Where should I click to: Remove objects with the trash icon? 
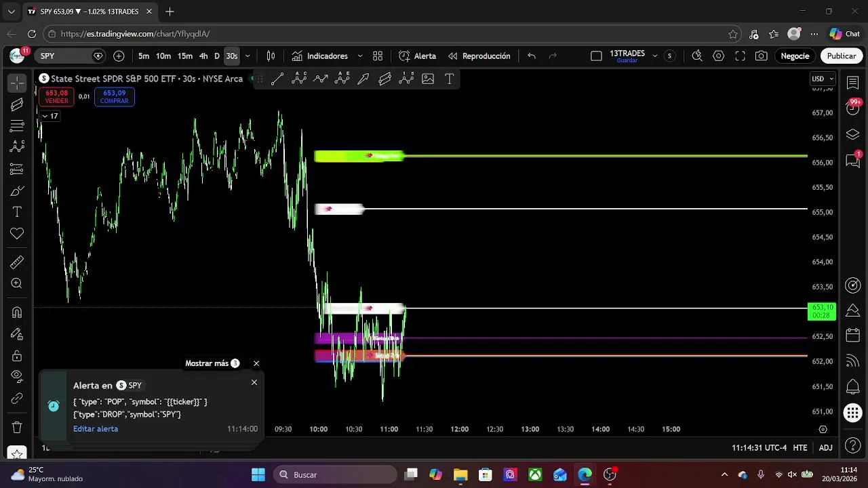pos(17,428)
